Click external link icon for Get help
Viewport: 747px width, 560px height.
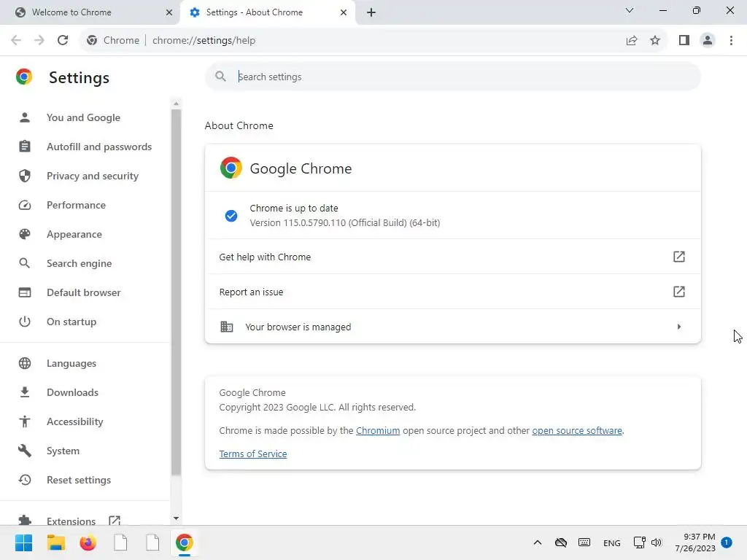tap(679, 257)
